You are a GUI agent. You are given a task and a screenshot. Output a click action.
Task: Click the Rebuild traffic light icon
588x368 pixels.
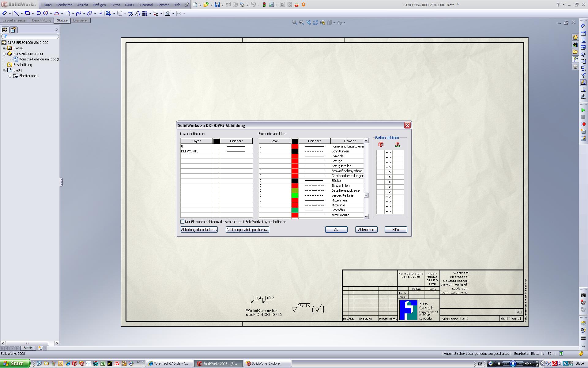point(264,5)
